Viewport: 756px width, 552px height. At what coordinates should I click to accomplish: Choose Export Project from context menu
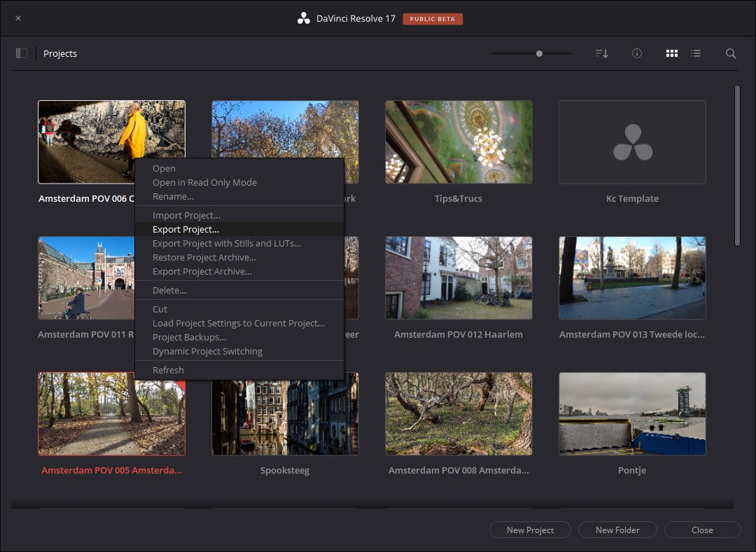tap(185, 229)
